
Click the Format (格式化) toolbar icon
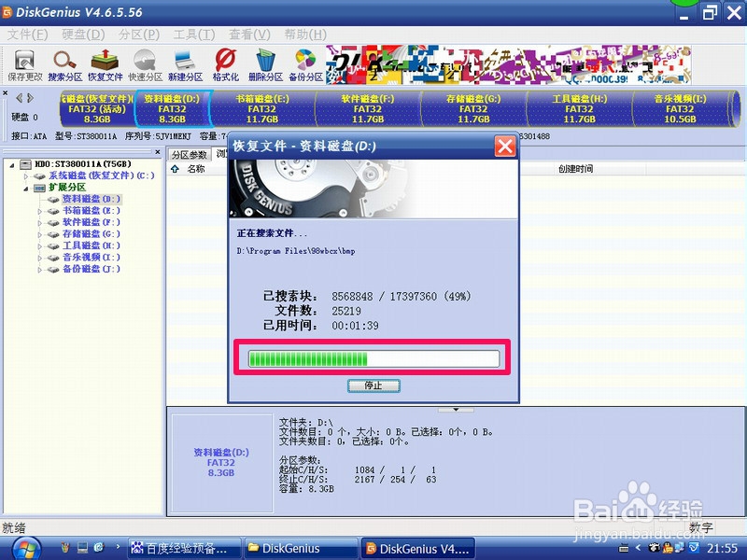click(x=225, y=64)
